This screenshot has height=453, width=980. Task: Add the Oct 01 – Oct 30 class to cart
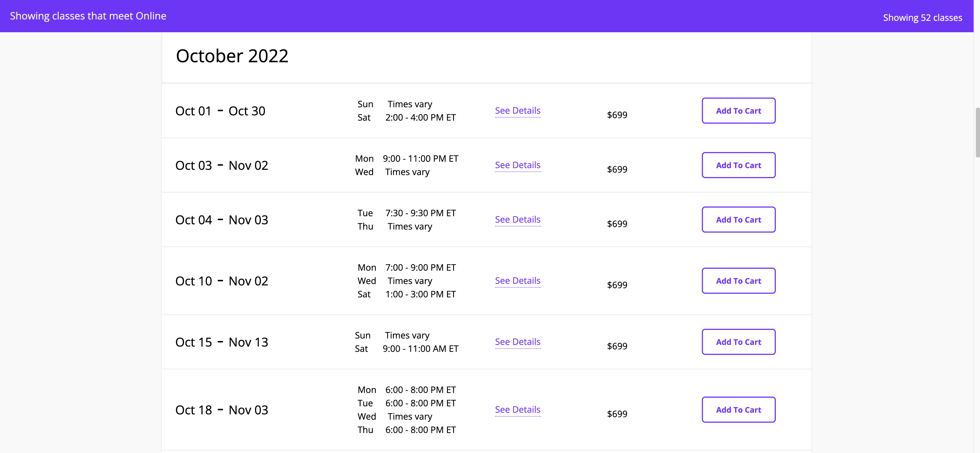pyautogui.click(x=738, y=111)
